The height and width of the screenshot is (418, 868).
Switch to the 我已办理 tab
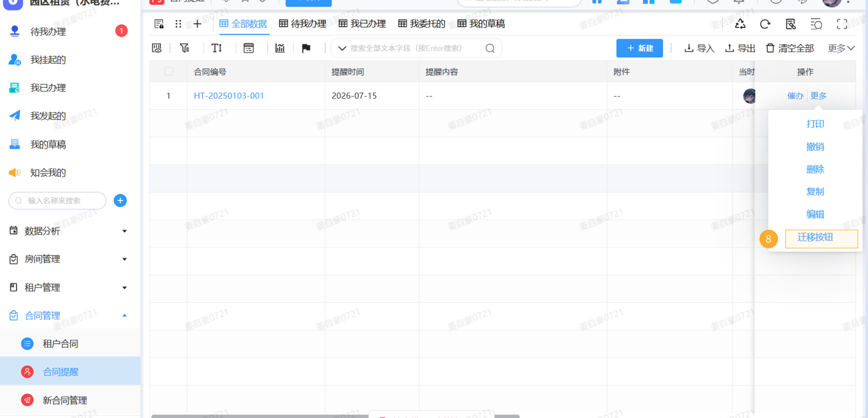[362, 24]
